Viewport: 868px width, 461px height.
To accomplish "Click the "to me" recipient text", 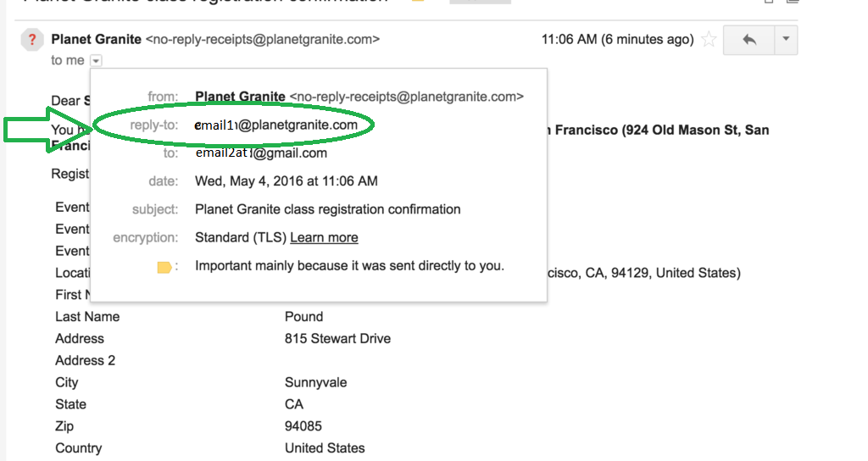I will pos(68,60).
